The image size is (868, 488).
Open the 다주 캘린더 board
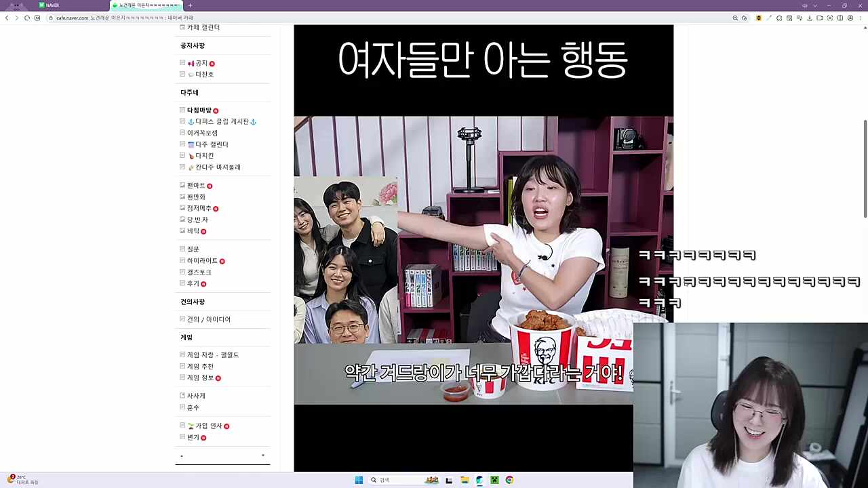[208, 144]
